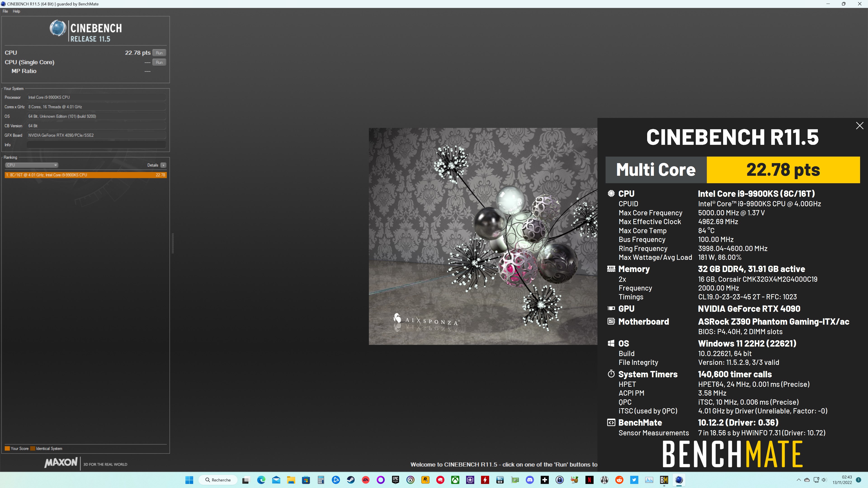Open the Windows Start menu
The height and width of the screenshot is (488, 868).
pyautogui.click(x=189, y=480)
